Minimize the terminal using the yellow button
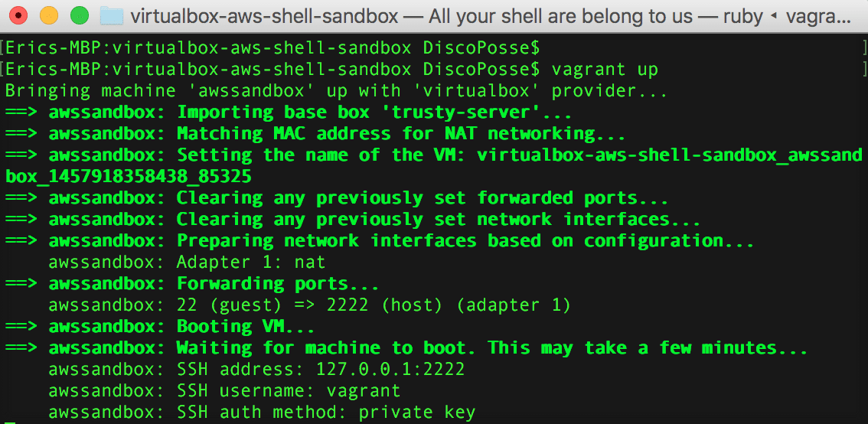The height and width of the screenshot is (424, 868). 49,15
